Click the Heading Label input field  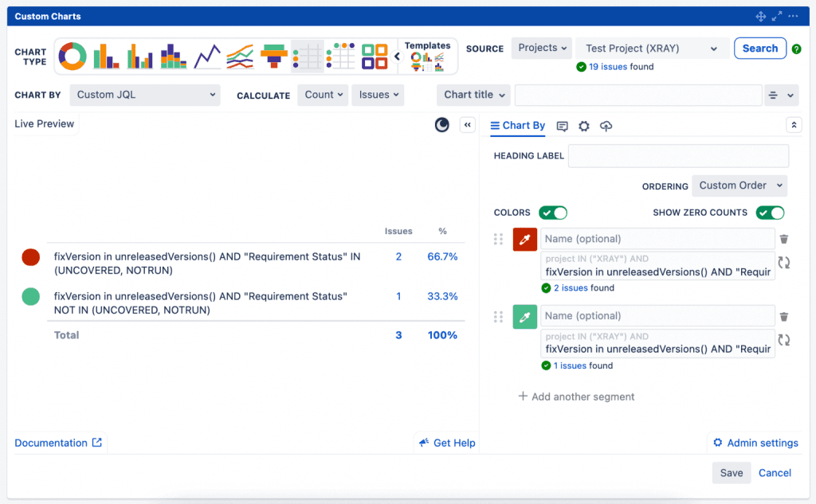click(678, 156)
